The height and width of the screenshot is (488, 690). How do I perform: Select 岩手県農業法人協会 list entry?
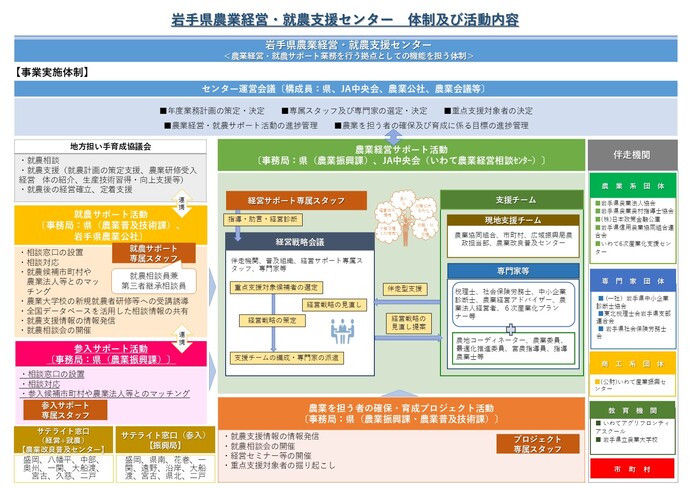[x=625, y=203]
